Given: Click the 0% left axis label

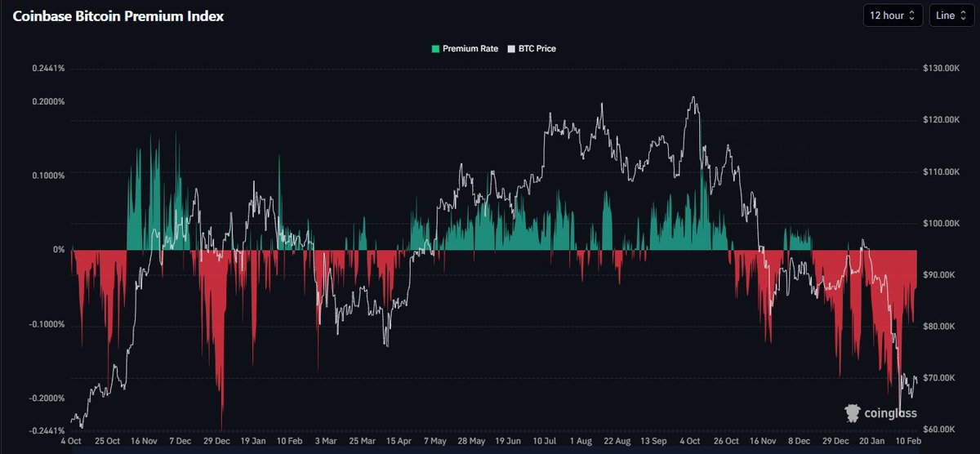Looking at the screenshot, I should (59, 250).
